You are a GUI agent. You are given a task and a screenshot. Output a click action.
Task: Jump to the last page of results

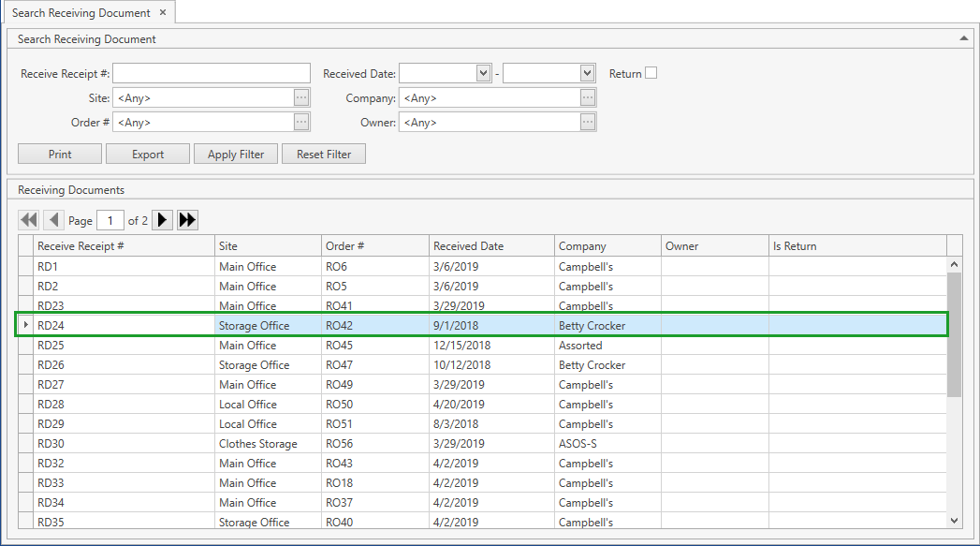click(187, 219)
